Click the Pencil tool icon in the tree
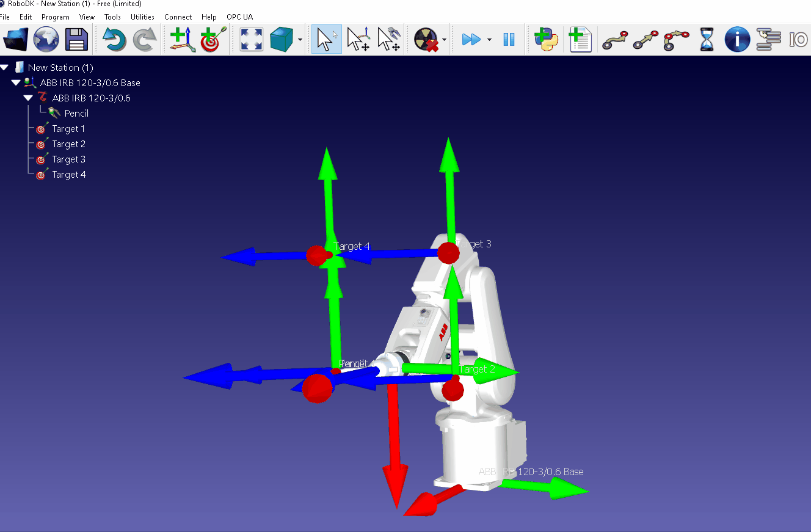The height and width of the screenshot is (532, 811). click(54, 113)
